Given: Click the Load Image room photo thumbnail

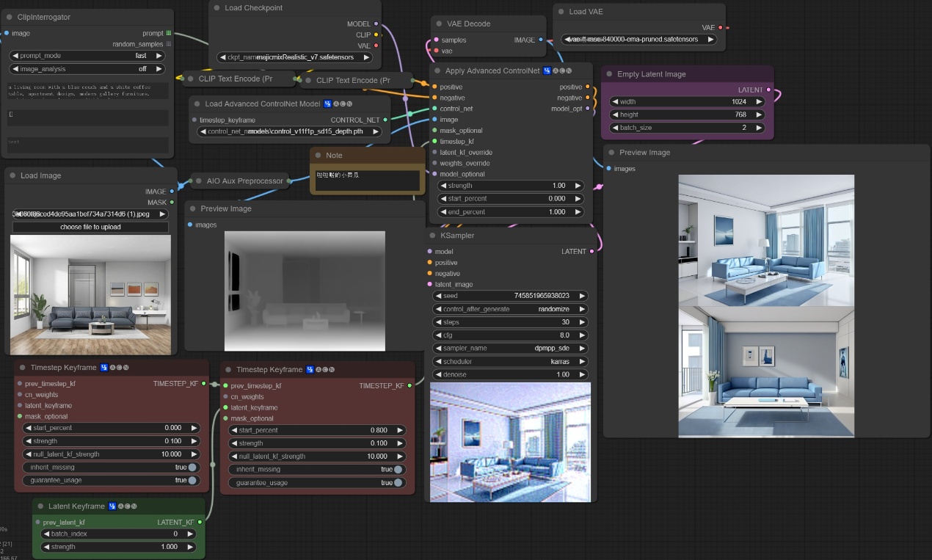Looking at the screenshot, I should coord(90,294).
